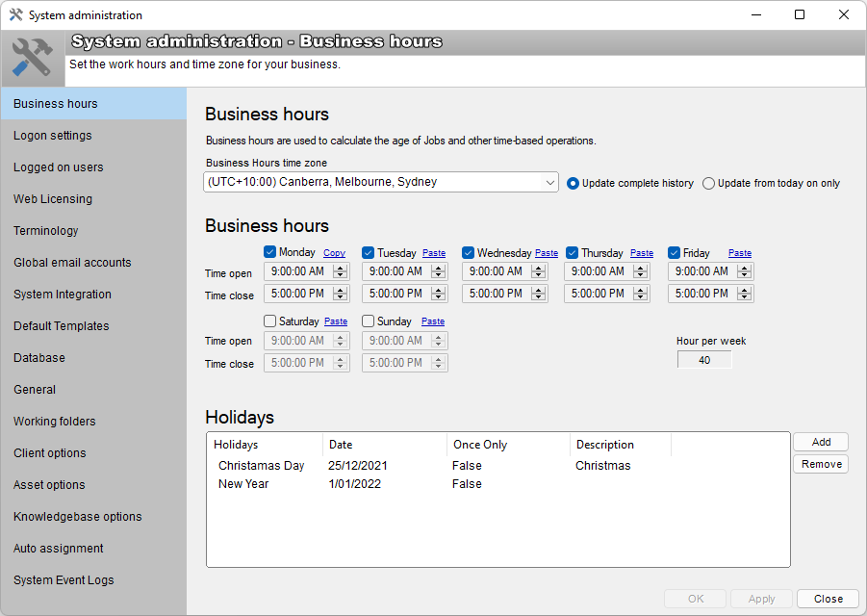Click the Sunday Paste link
The height and width of the screenshot is (616, 867).
coord(433,321)
